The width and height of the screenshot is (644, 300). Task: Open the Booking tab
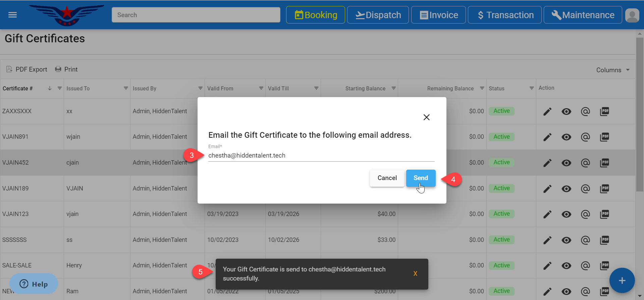315,15
